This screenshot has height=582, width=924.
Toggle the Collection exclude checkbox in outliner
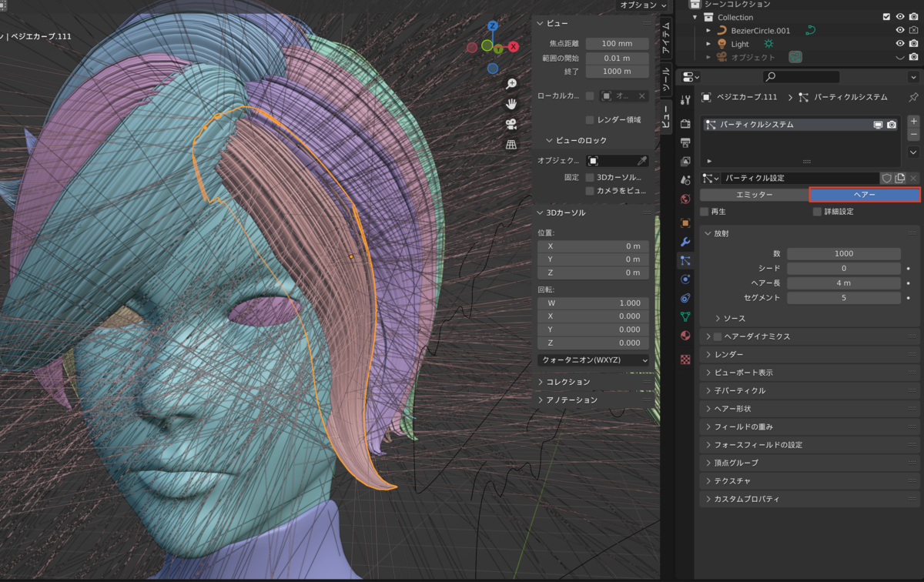pyautogui.click(x=886, y=17)
